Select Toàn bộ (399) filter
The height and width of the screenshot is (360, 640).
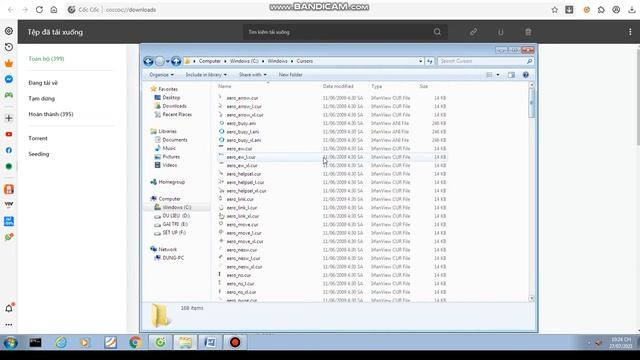(x=46, y=59)
